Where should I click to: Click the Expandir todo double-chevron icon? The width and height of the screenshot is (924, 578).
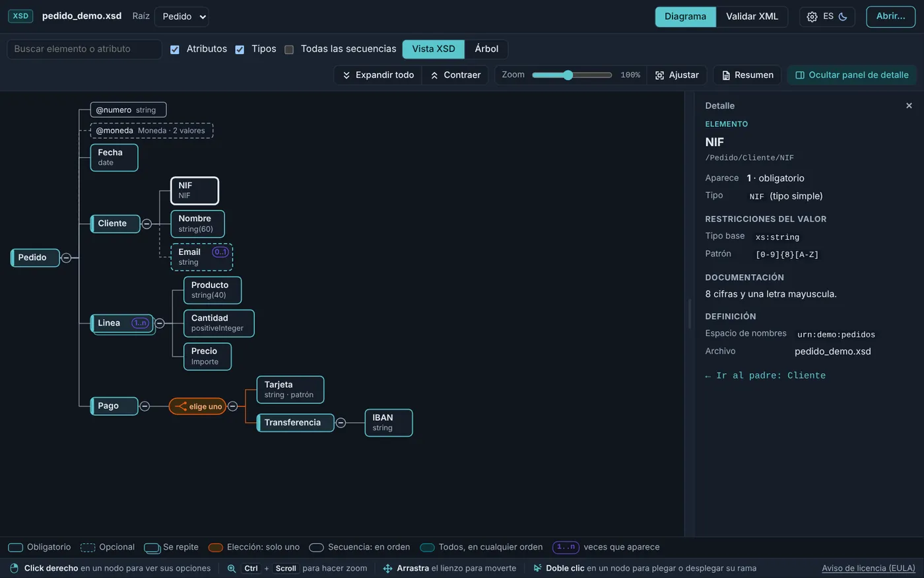click(346, 75)
